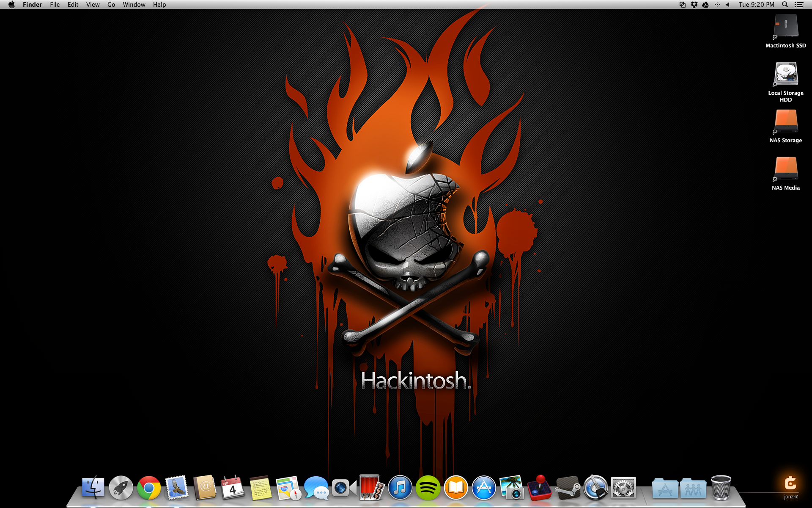Click the Dropbox menu bar icon
The image size is (812, 508).
[694, 5]
